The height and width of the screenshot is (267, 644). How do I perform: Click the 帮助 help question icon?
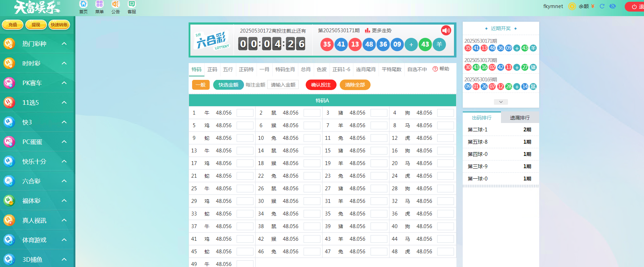[x=435, y=69]
